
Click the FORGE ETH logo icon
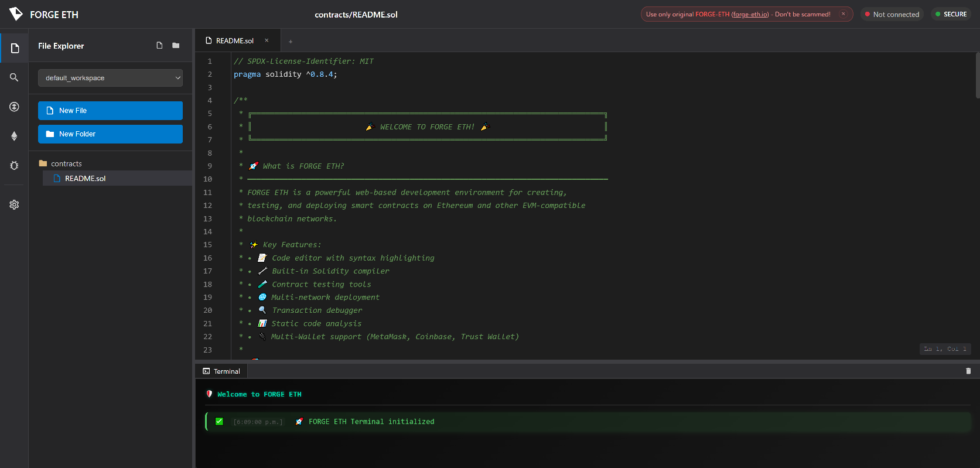pyautogui.click(x=16, y=14)
